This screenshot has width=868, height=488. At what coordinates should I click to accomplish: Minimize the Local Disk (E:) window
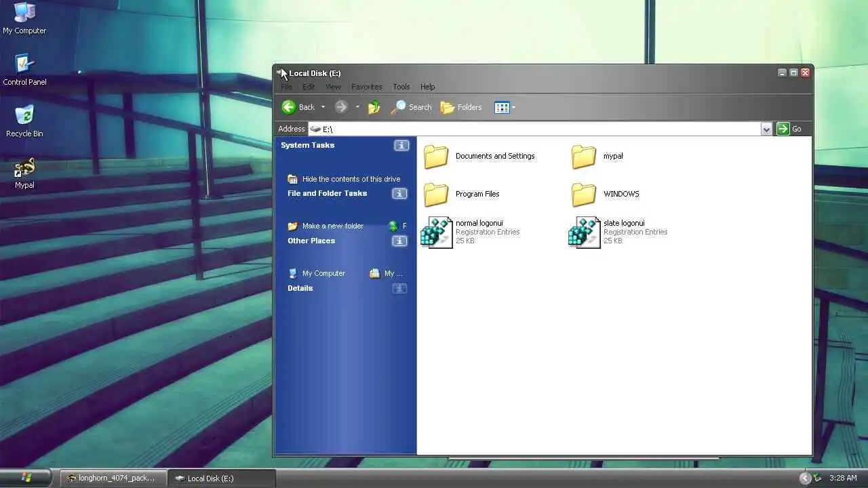(x=782, y=73)
